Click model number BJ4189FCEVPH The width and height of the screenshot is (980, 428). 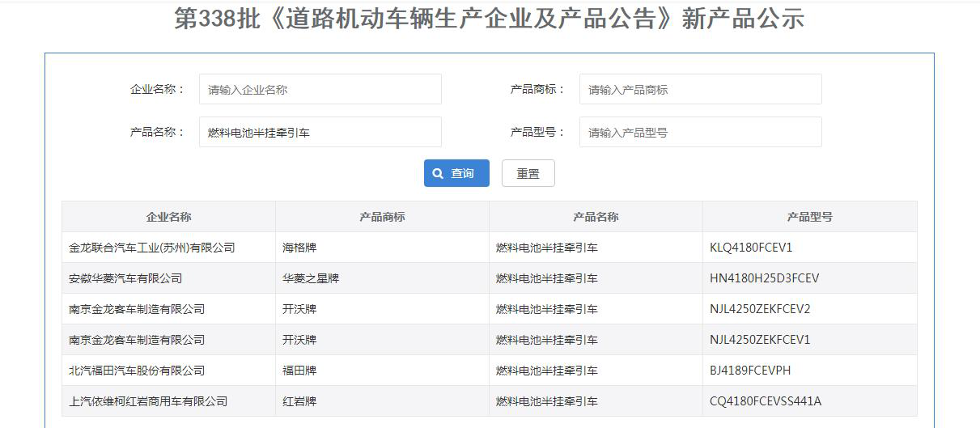750,371
